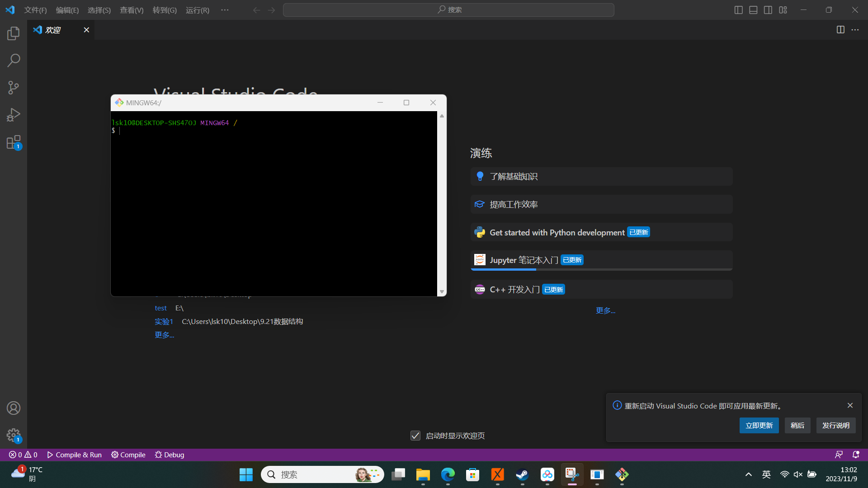
Task: Click the 立即更新 button
Action: pyautogui.click(x=759, y=426)
